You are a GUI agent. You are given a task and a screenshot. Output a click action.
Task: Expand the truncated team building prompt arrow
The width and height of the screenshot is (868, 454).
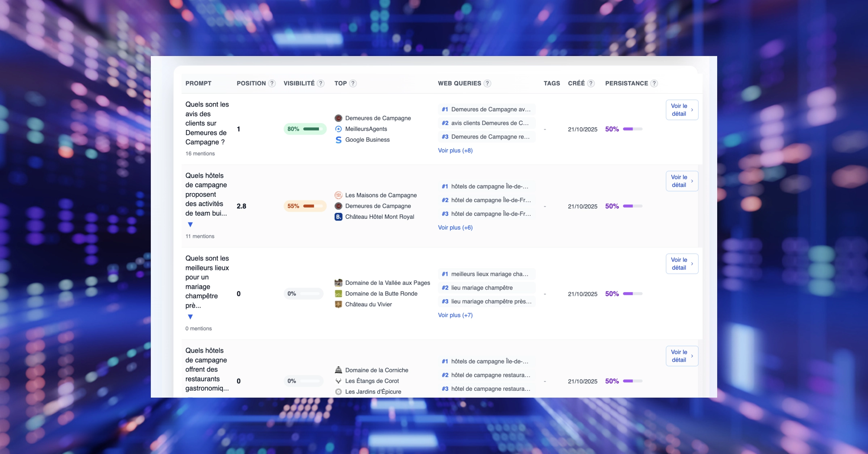pos(190,224)
